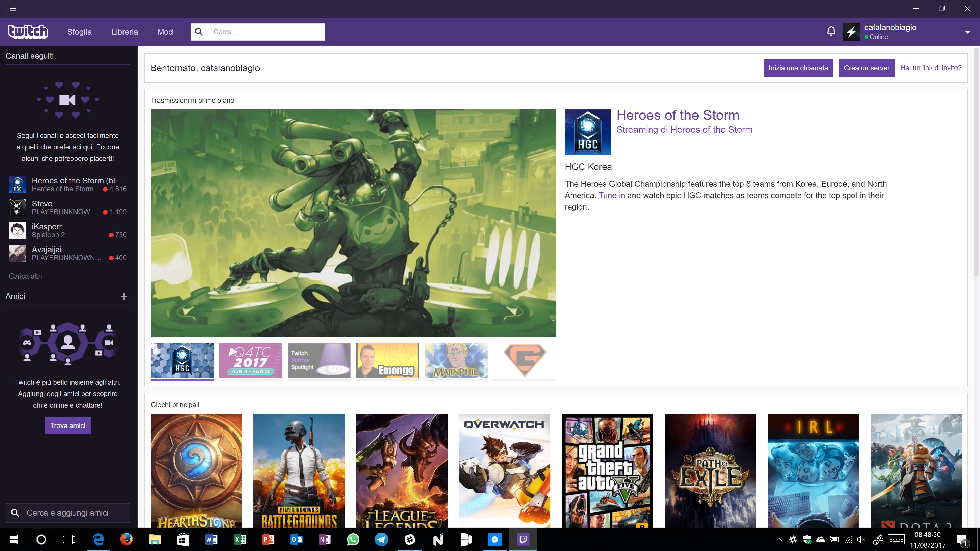
Task: Click Crea un server button
Action: tap(867, 68)
